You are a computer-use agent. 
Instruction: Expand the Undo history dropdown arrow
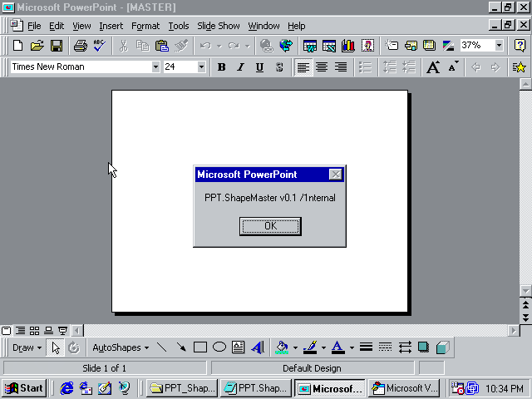[x=219, y=46]
